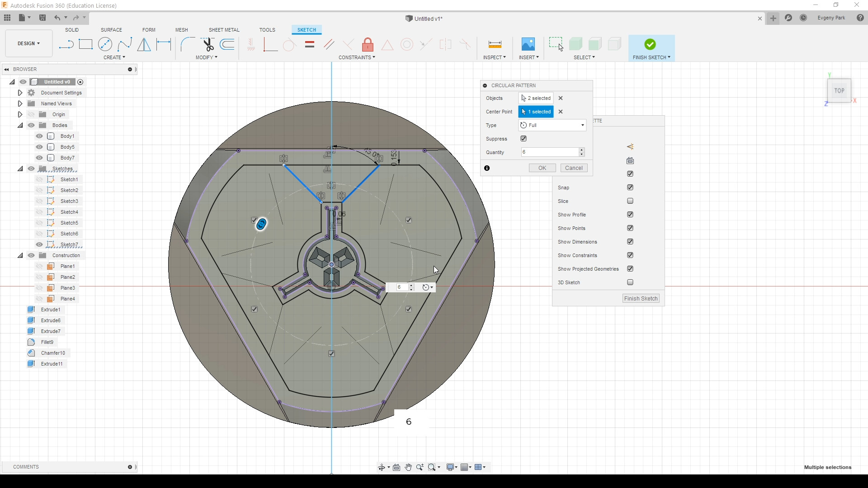The height and width of the screenshot is (488, 868).
Task: Select the Fillet arc tool
Action: 188,44
